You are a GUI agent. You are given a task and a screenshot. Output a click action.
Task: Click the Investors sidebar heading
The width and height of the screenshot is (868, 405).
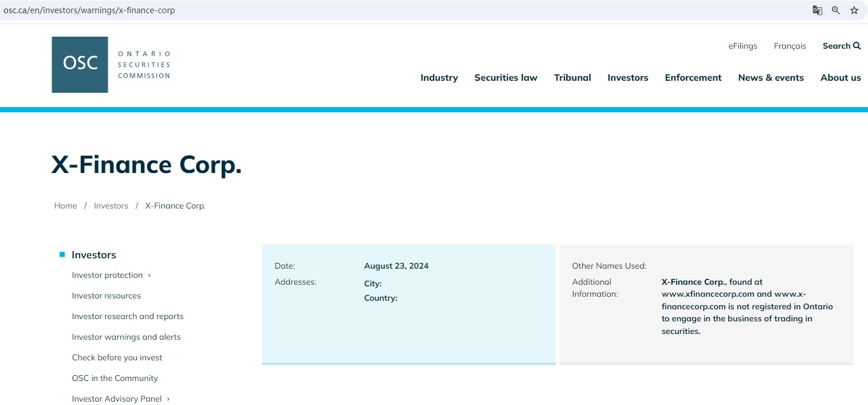coord(94,255)
